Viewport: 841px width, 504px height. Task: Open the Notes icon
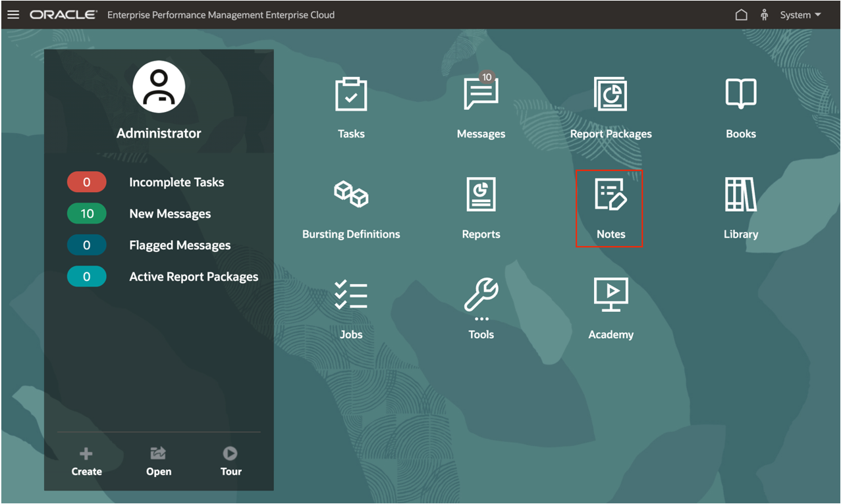point(610,195)
